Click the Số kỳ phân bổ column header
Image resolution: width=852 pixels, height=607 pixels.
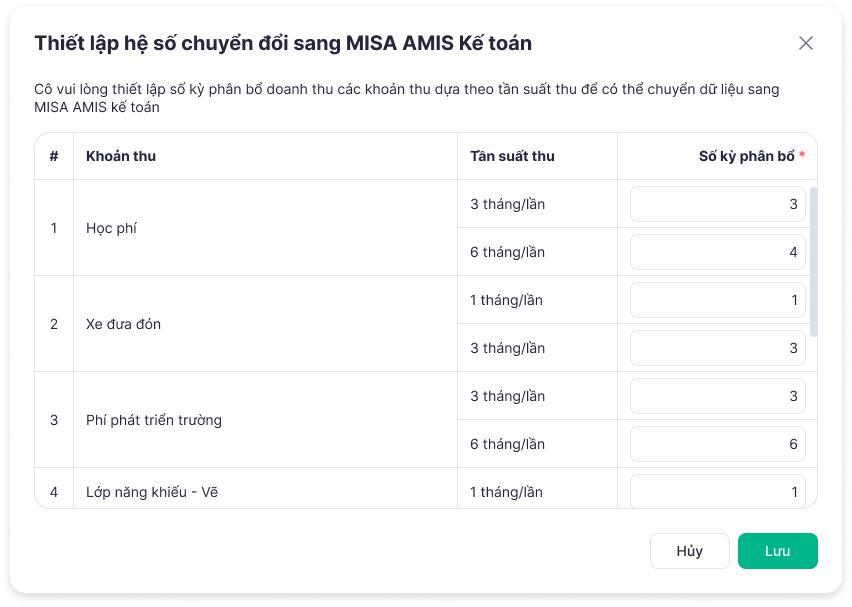(x=746, y=156)
